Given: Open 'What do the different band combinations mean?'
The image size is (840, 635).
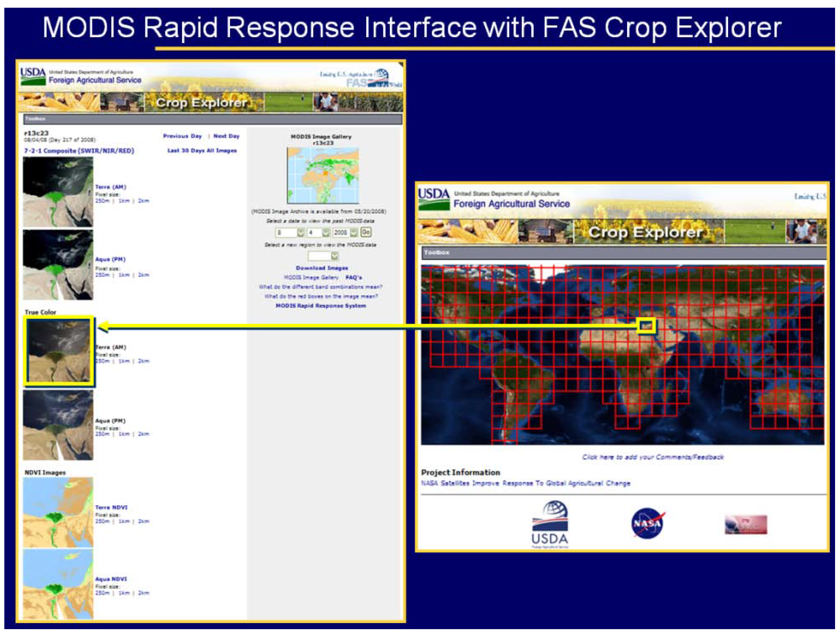Looking at the screenshot, I should (321, 287).
